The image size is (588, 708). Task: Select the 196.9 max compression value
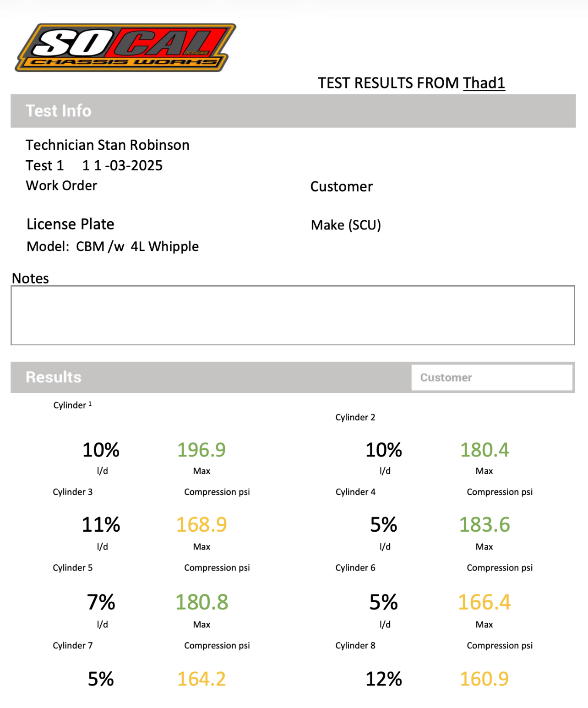201,450
